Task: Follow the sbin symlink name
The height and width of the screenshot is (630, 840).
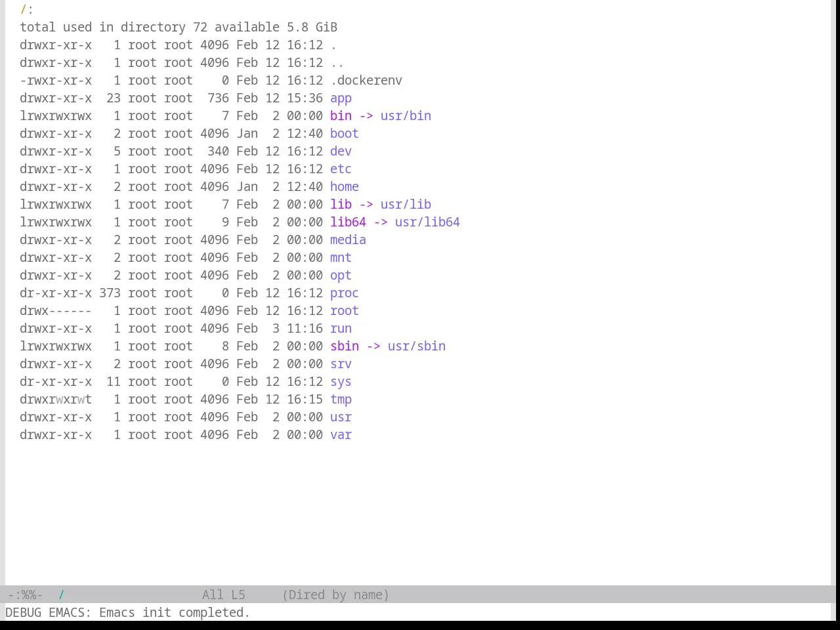Action: pos(345,346)
